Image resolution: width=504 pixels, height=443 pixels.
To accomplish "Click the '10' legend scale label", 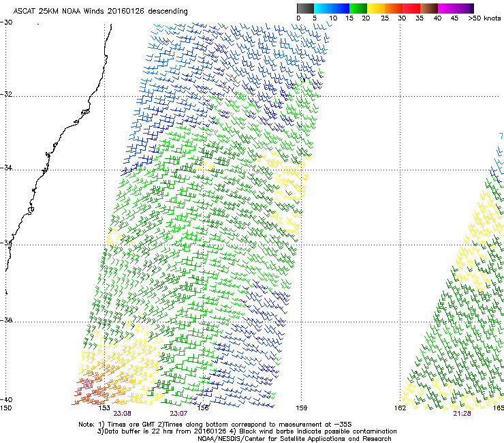I will coord(333,18).
